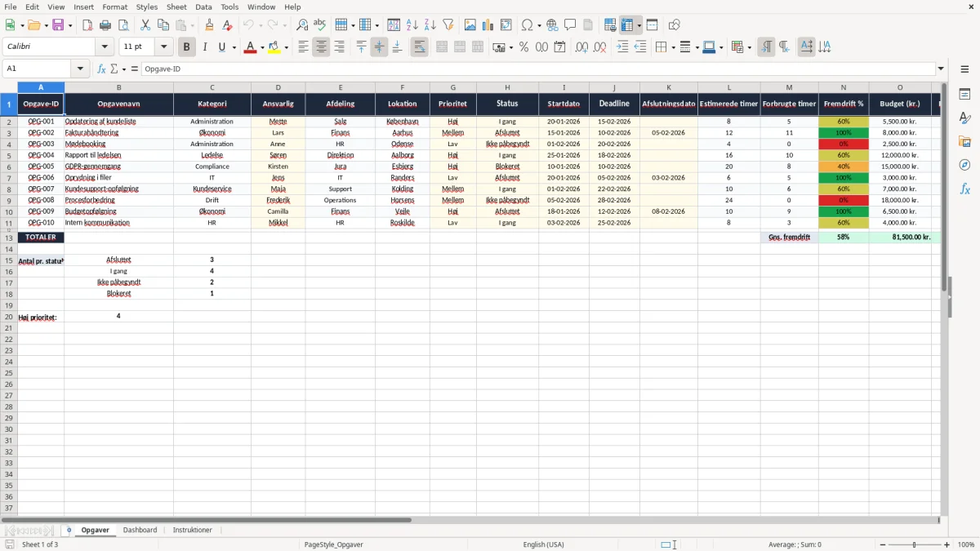Image resolution: width=980 pixels, height=551 pixels.
Task: Open Function Wizard fx icon
Action: [101, 69]
